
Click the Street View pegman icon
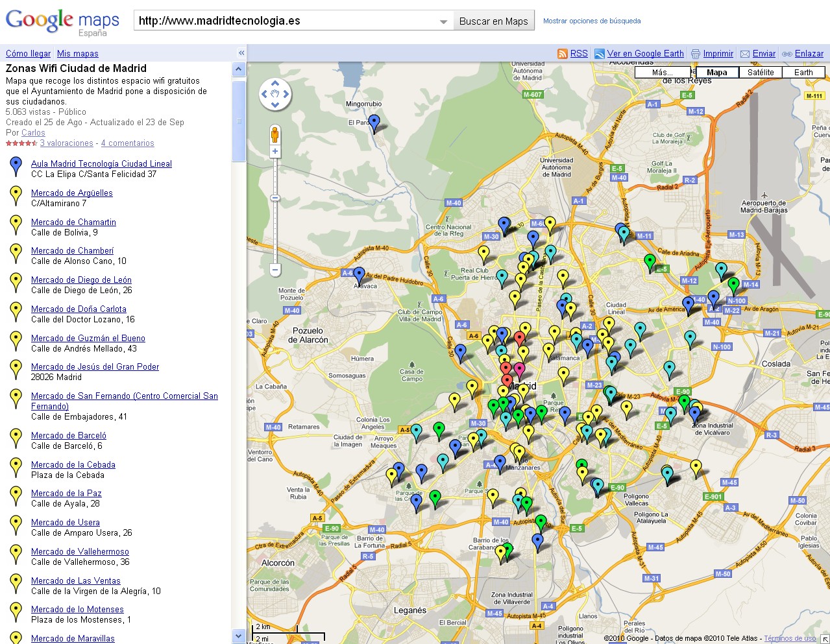click(275, 135)
